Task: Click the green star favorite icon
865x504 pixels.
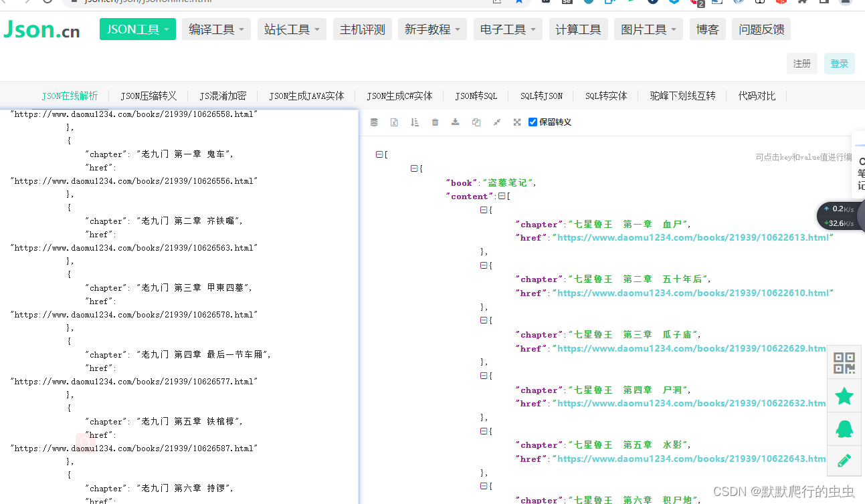Action: (x=844, y=396)
